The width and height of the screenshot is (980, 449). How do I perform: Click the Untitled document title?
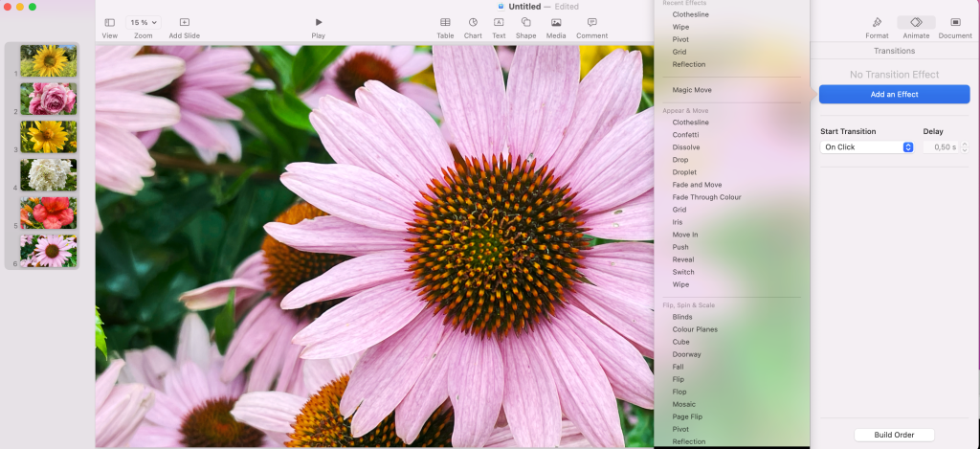tap(524, 7)
